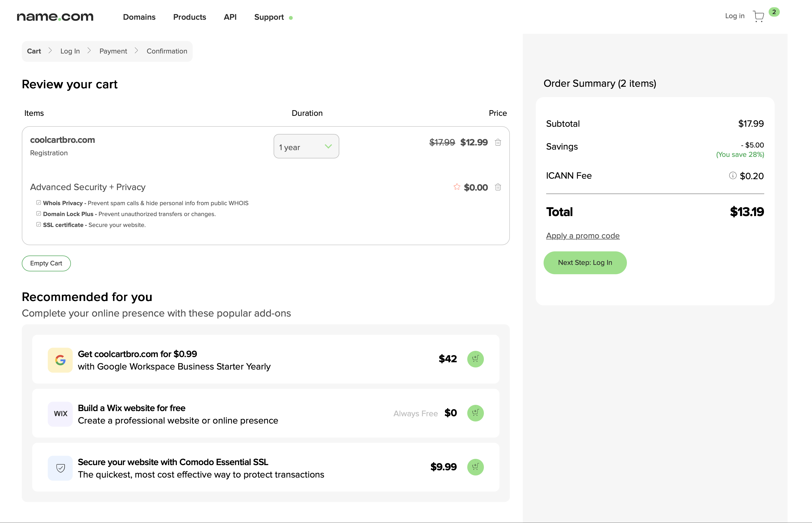Click the Empty Cart button
The image size is (812, 523).
point(46,263)
